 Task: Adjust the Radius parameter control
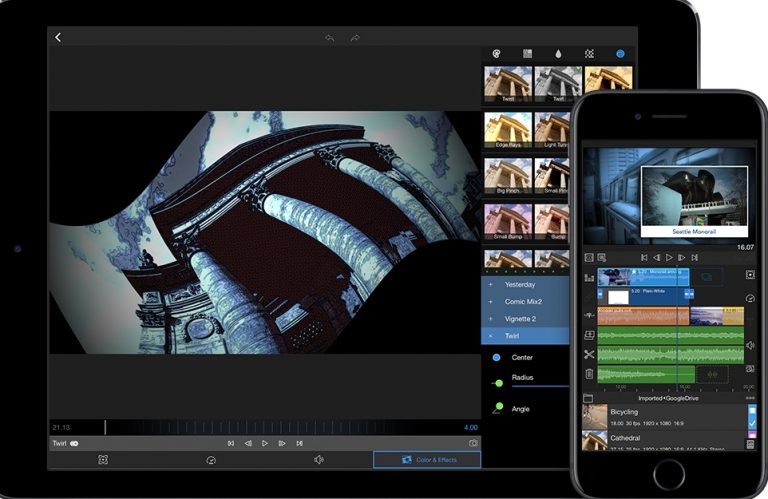click(x=498, y=383)
